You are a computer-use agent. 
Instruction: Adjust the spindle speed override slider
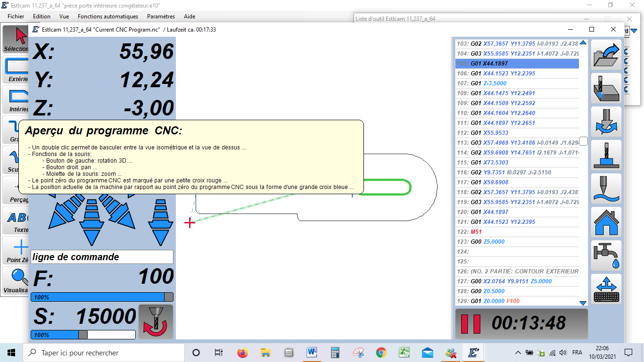coord(83,335)
